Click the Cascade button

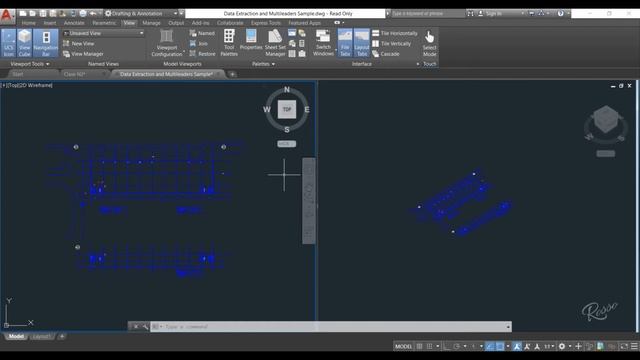tap(386, 54)
